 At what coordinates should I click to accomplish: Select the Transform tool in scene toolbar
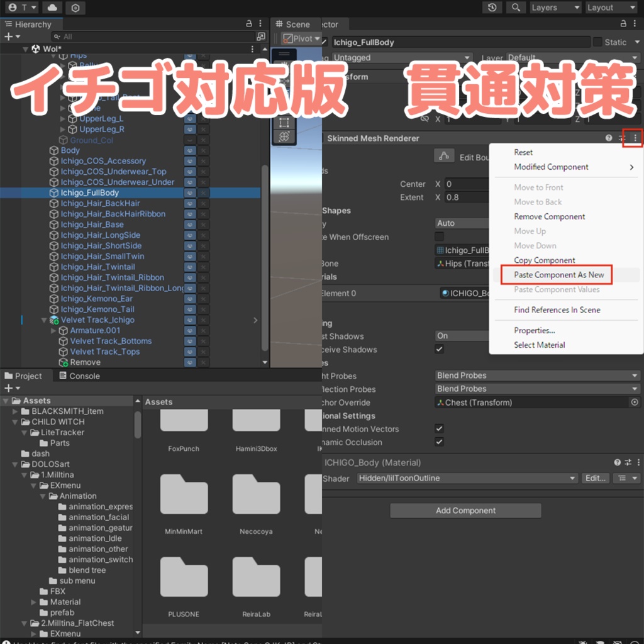click(284, 136)
